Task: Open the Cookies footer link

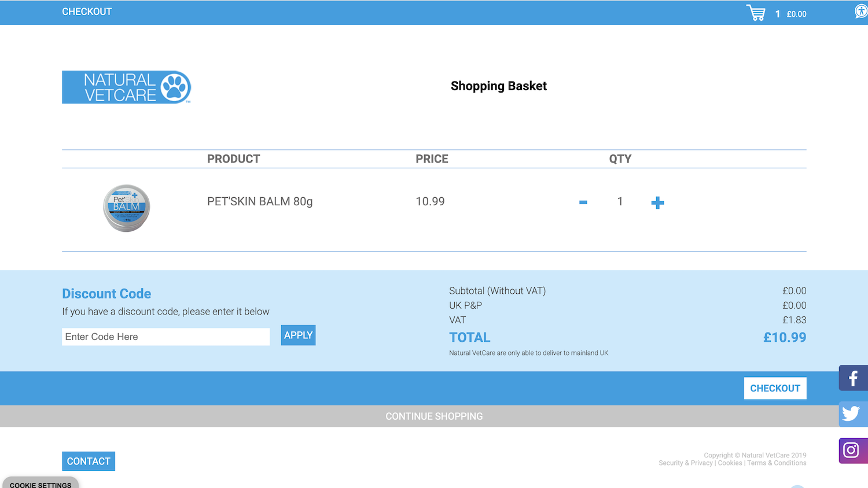Action: coord(730,463)
